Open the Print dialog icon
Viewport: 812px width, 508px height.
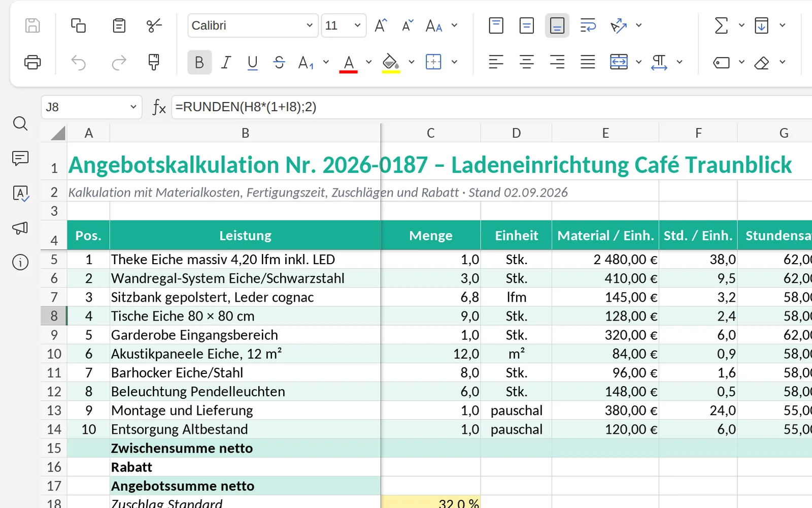[32, 62]
